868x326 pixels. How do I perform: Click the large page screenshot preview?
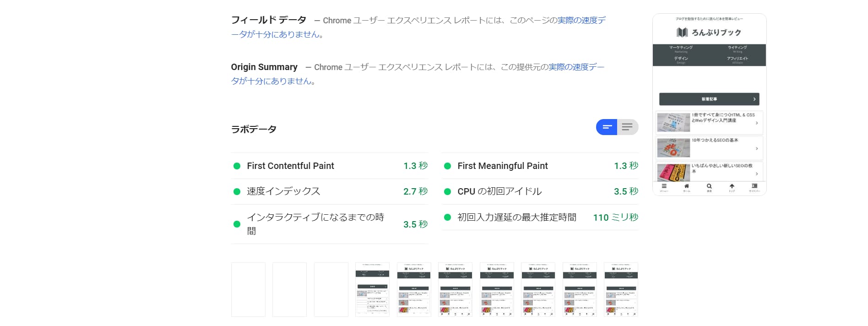point(709,104)
